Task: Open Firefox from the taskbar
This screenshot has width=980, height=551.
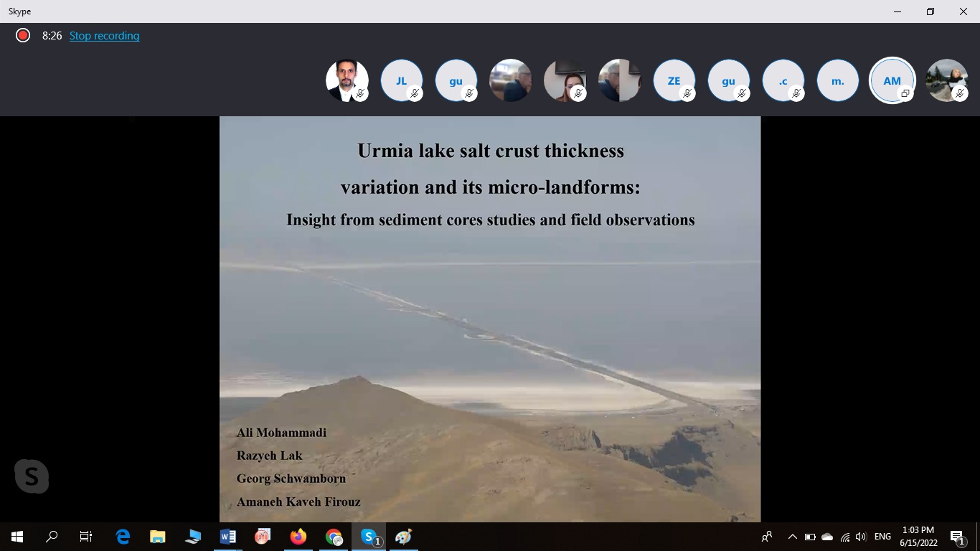Action: pos(298,537)
